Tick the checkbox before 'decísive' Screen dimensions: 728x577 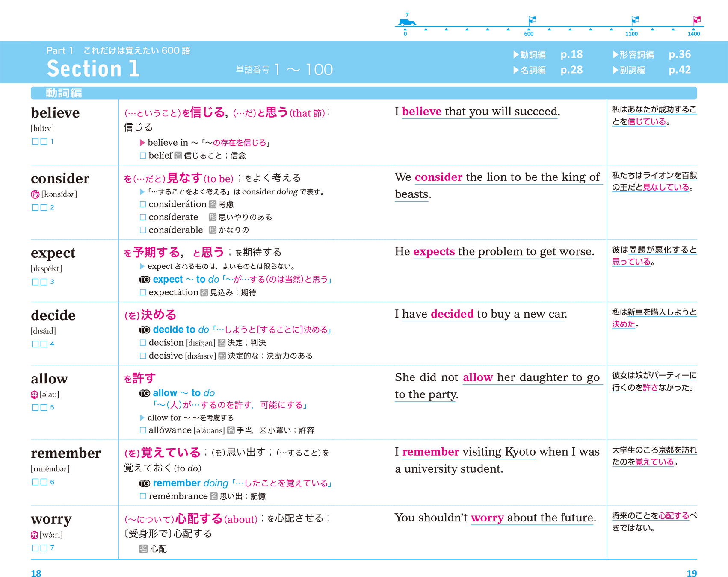[x=143, y=356]
